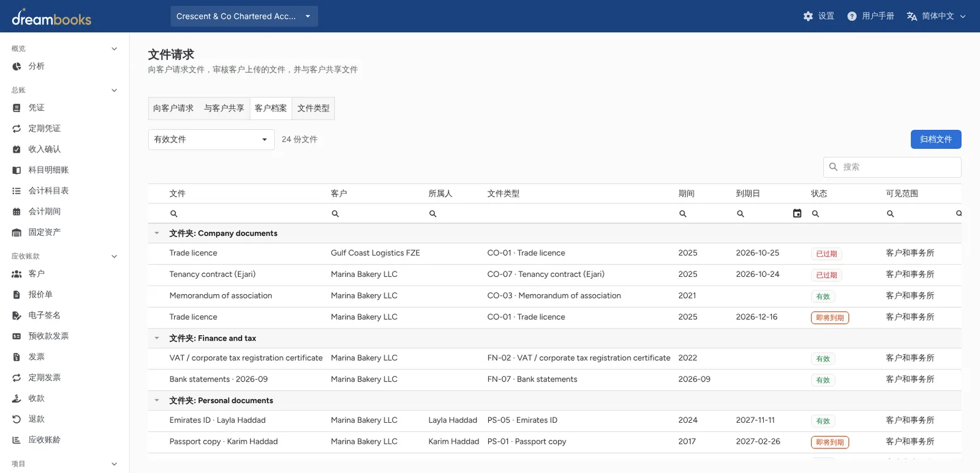Click the Gulf Coast Logistics FZE cell
980x473 pixels.
tap(375, 253)
